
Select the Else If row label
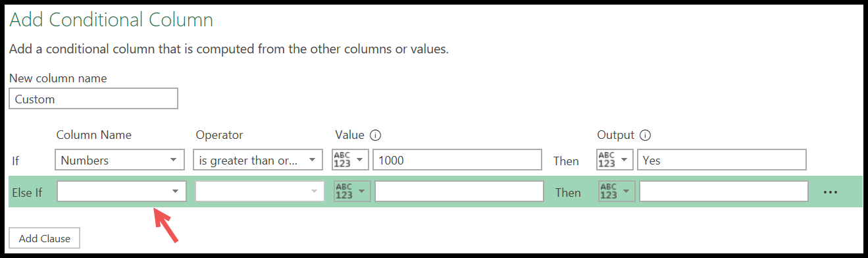[x=27, y=193]
